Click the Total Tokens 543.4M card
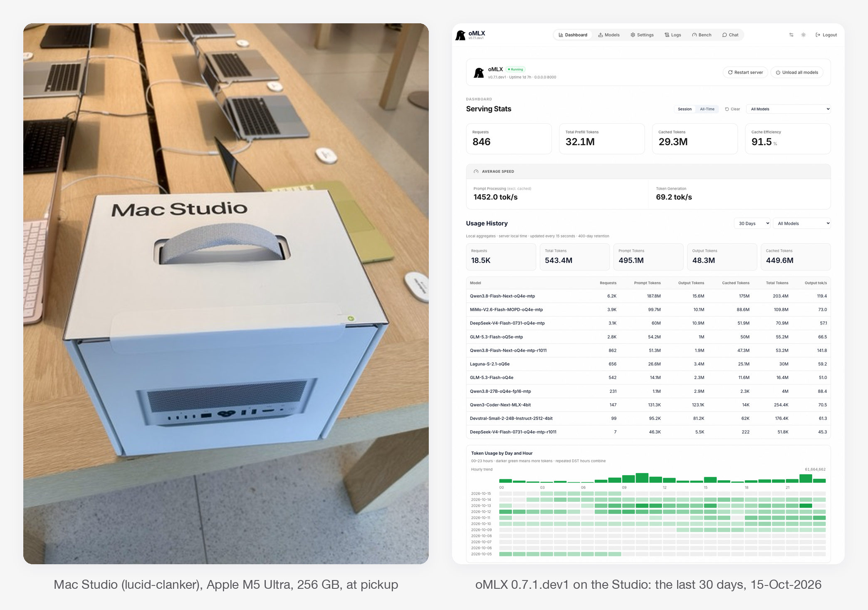This screenshot has height=610, width=868. pos(574,257)
